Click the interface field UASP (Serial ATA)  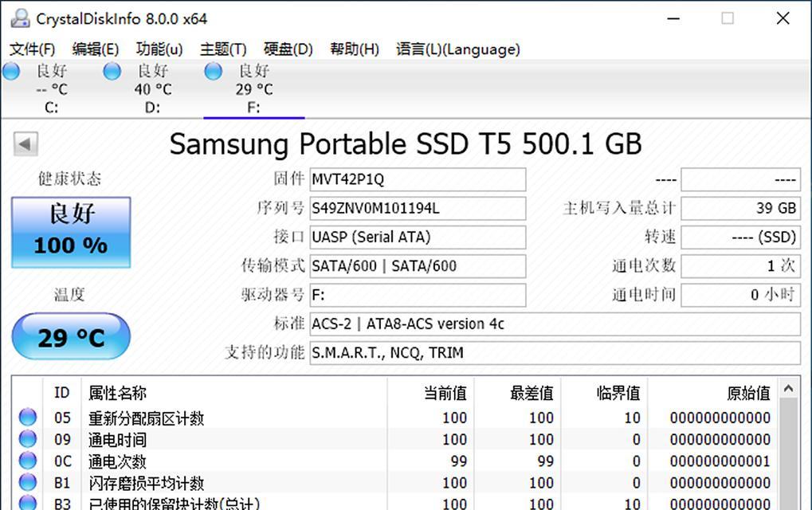[x=418, y=237]
